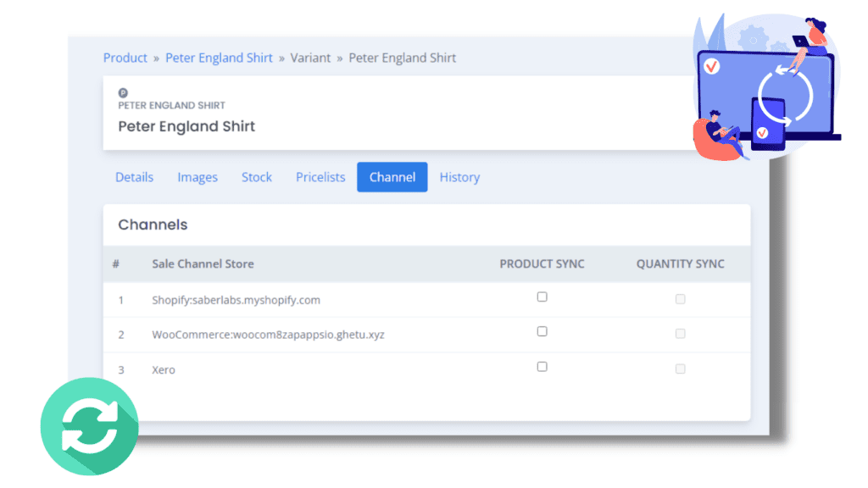
Task: Click the sync illustration in top-right corner
Action: [x=766, y=87]
